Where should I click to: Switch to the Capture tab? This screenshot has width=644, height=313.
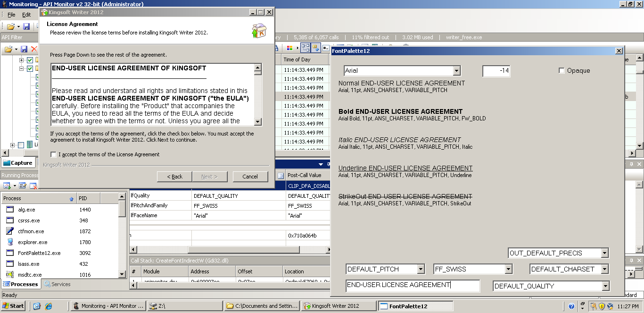click(18, 163)
